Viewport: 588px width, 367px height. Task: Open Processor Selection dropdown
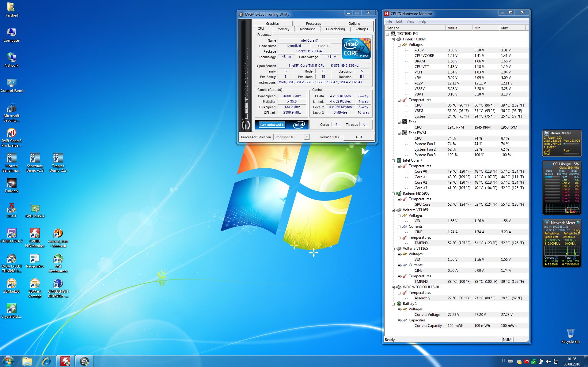coord(291,137)
